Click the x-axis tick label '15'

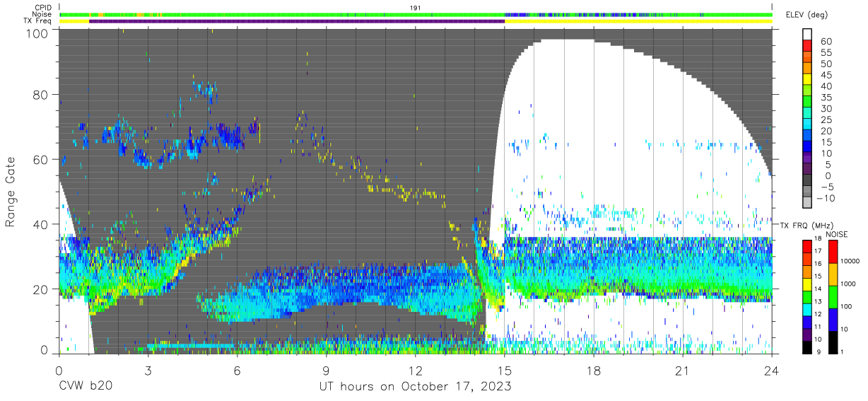[x=505, y=371]
